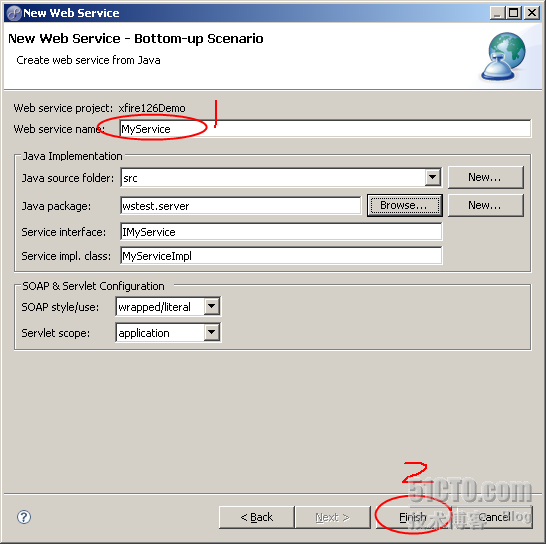Open the Servlet scope dropdown arrow
Screen dimensions: 546x544
[211, 333]
